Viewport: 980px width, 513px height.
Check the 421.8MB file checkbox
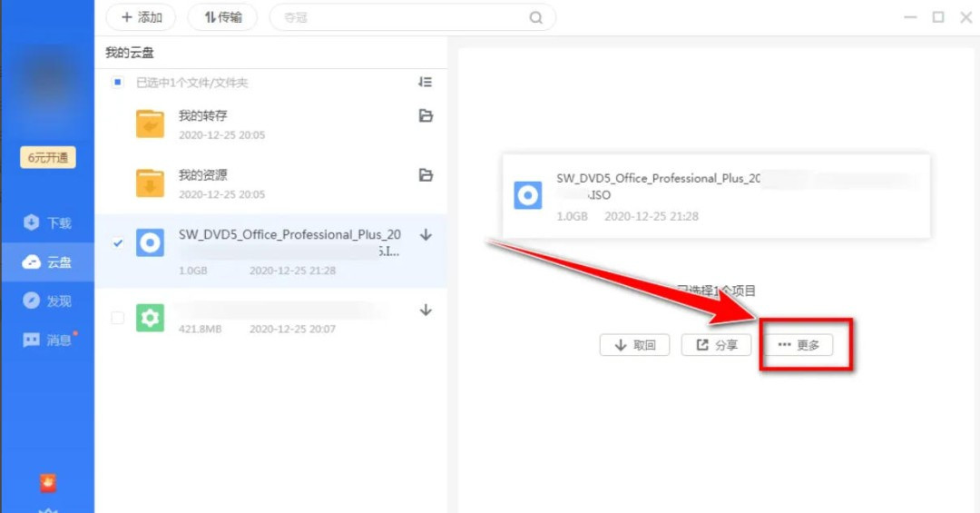pyautogui.click(x=117, y=318)
